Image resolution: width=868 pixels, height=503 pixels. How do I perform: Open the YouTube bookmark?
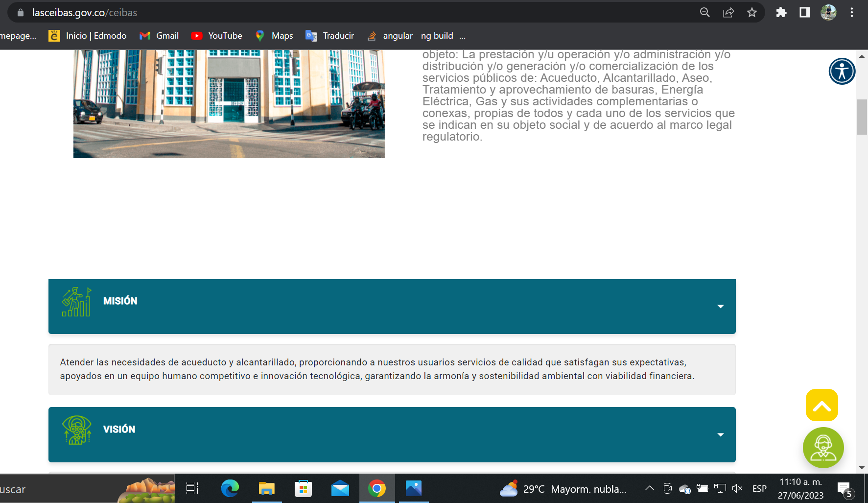[217, 36]
